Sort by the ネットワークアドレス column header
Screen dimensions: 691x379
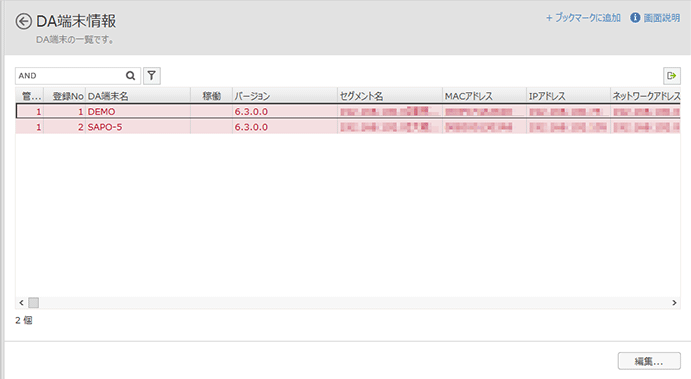coord(646,96)
